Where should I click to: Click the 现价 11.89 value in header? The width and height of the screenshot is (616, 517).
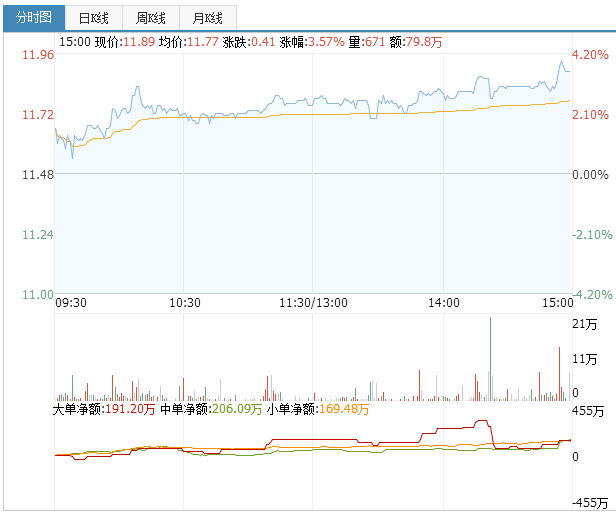(135, 42)
